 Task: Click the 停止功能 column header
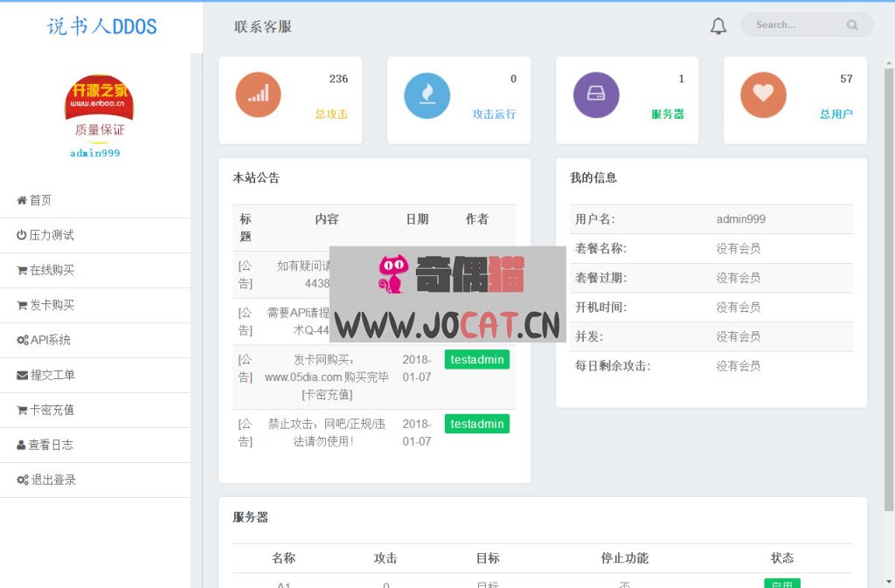(624, 557)
